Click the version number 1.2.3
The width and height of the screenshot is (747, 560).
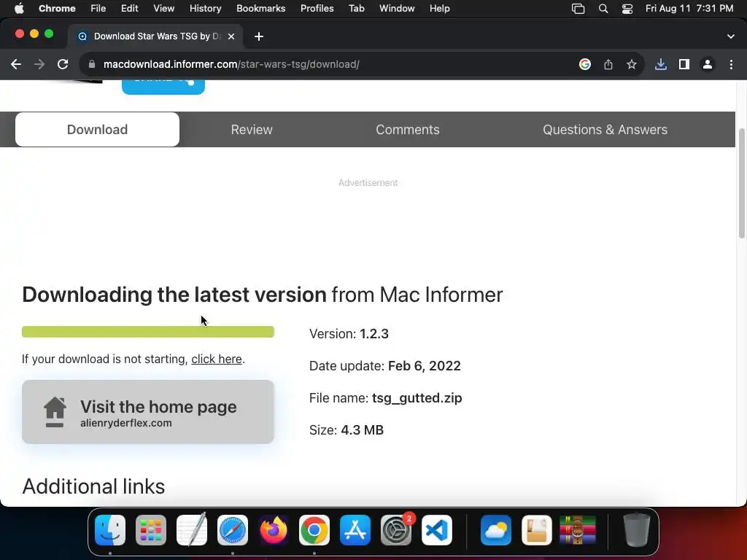pos(374,334)
